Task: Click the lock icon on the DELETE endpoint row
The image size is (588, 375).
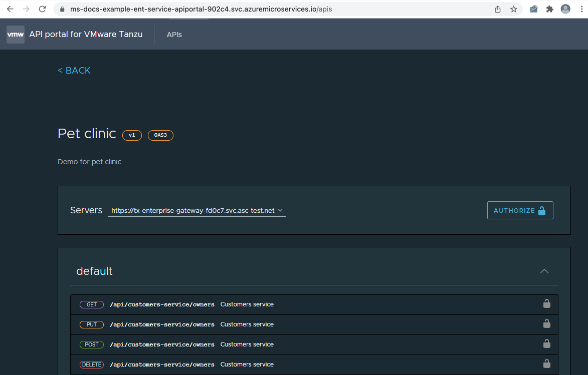Action: pyautogui.click(x=546, y=364)
